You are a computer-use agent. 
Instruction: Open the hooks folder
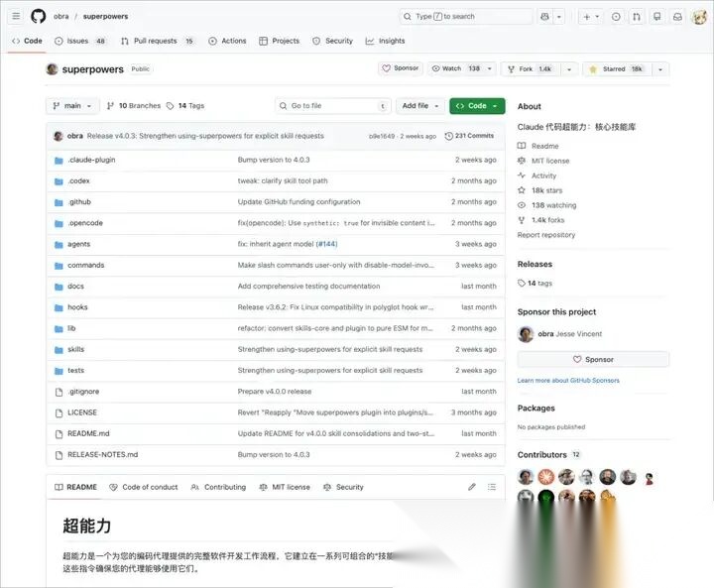[77, 307]
